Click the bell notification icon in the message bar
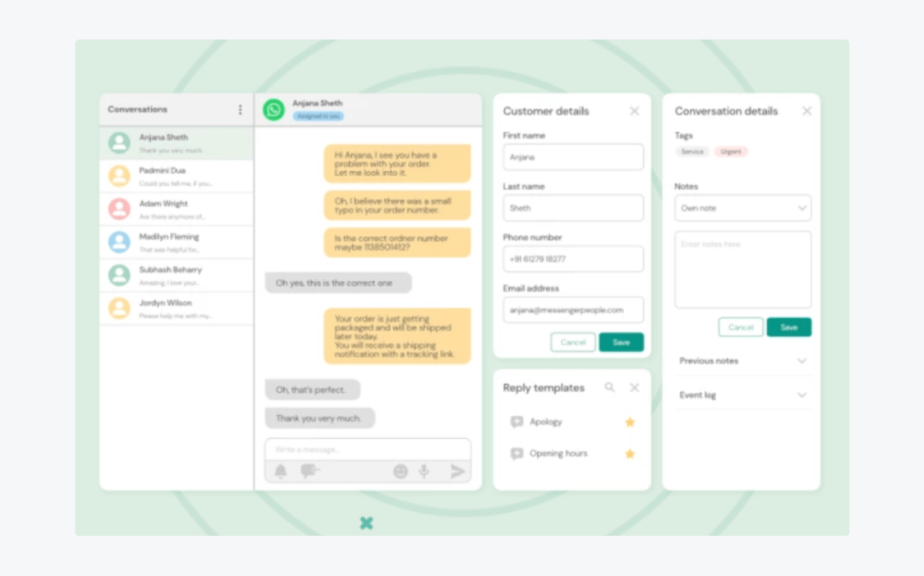The height and width of the screenshot is (576, 924). (x=282, y=471)
